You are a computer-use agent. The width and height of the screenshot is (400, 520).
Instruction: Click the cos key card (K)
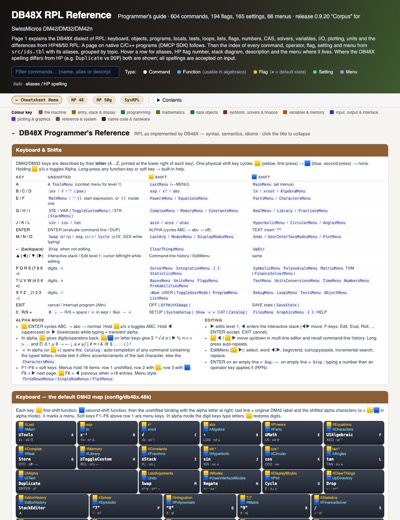tap(292, 457)
